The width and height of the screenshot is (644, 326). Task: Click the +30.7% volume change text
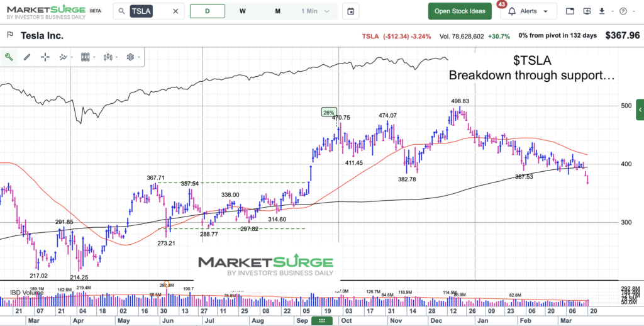coord(499,36)
